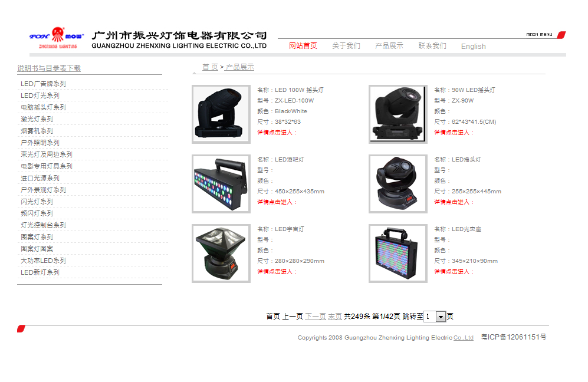Screen dimensions: 588x382
Task: Open 闪光灯系列 category
Action: pos(37,202)
